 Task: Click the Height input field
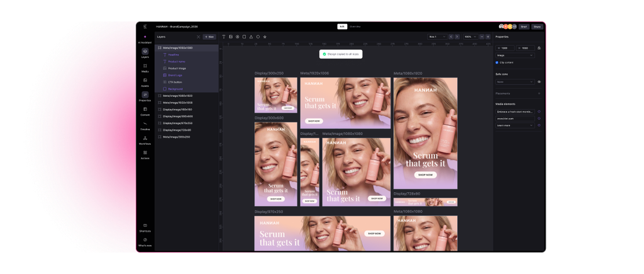[x=525, y=48]
